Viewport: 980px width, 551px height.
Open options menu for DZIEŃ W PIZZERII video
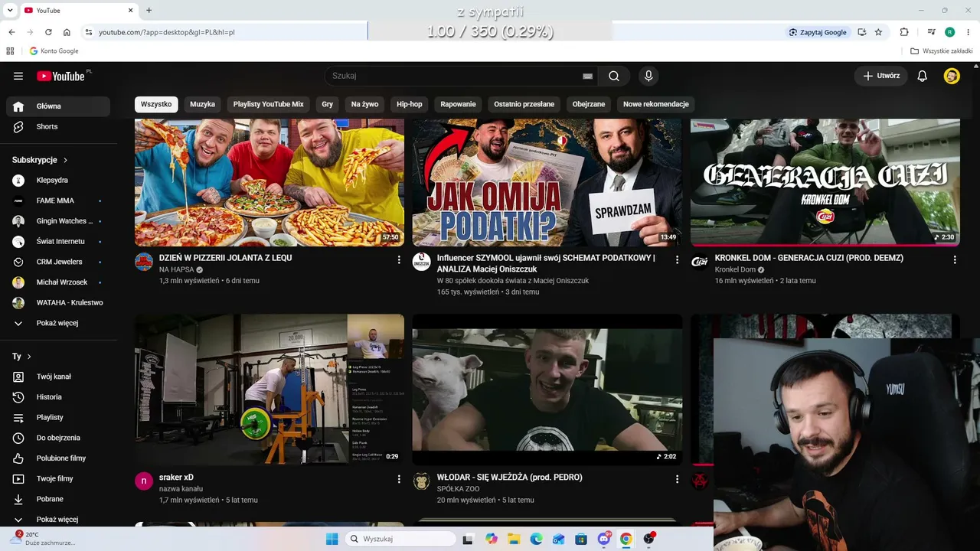399,260
